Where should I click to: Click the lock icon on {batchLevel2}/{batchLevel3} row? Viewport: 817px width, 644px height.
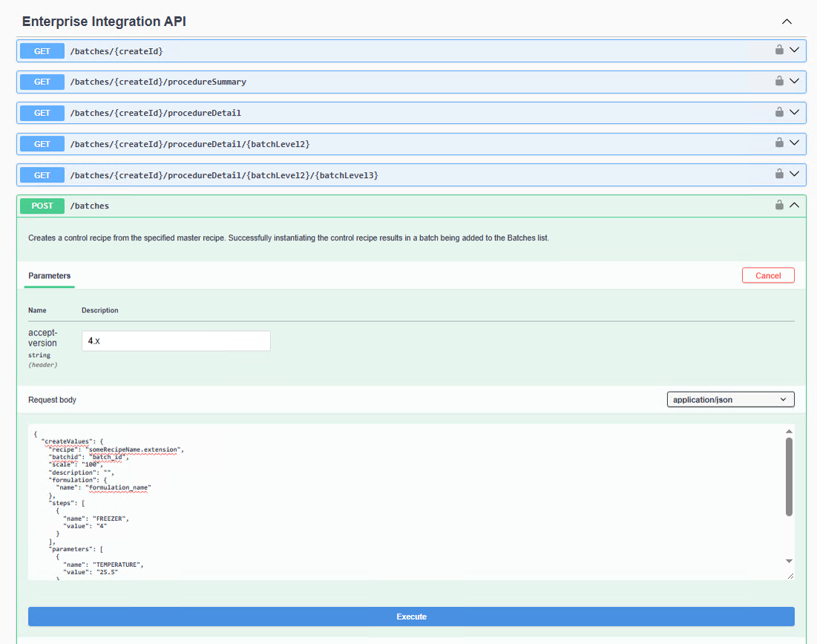pyautogui.click(x=779, y=174)
